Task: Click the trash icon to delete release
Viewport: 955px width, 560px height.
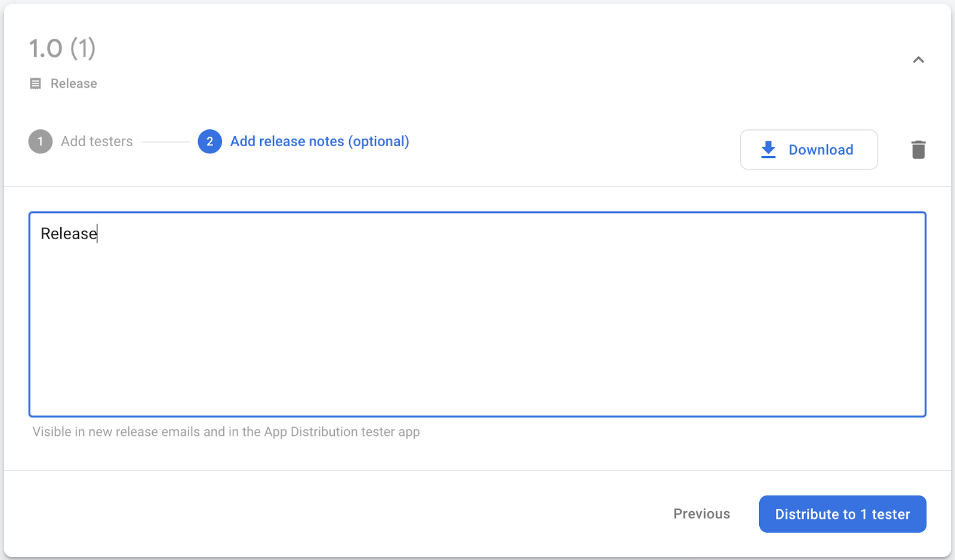Action: point(918,150)
